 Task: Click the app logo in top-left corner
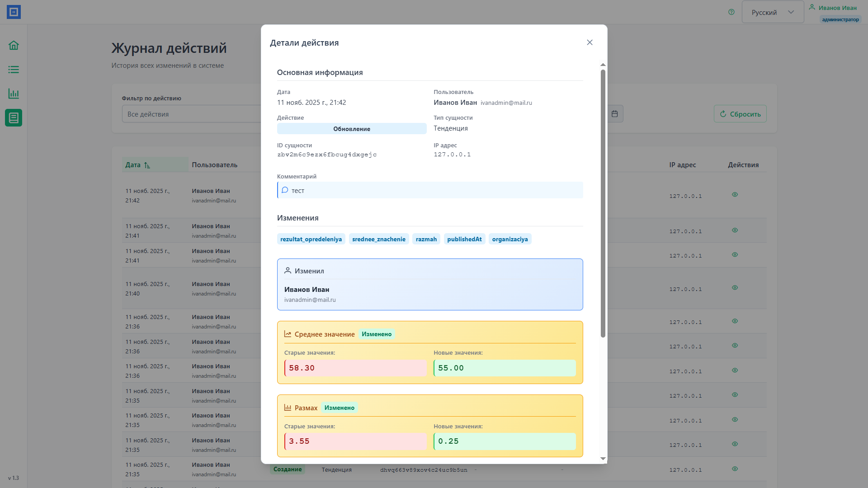pyautogui.click(x=14, y=12)
